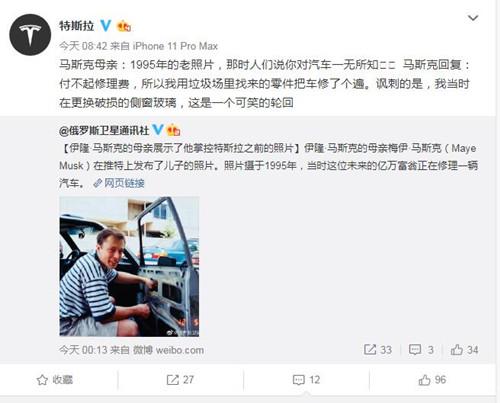
Task: Open comments icon showing 3
Action: tap(421, 350)
